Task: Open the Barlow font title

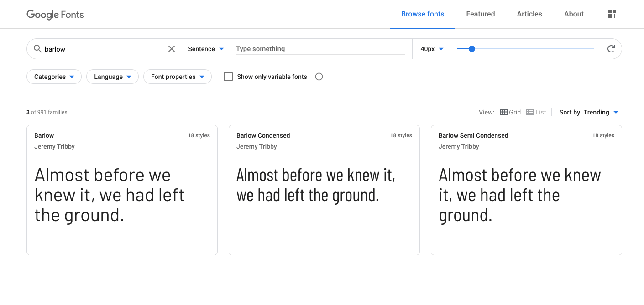Action: [x=44, y=135]
